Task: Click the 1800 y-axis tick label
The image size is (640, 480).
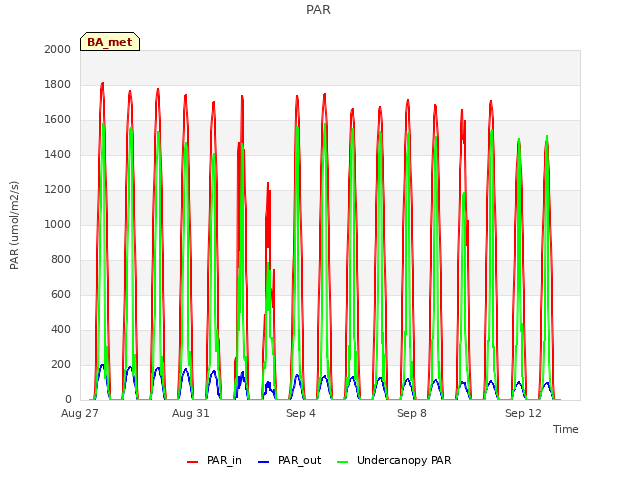Action: coord(58,84)
